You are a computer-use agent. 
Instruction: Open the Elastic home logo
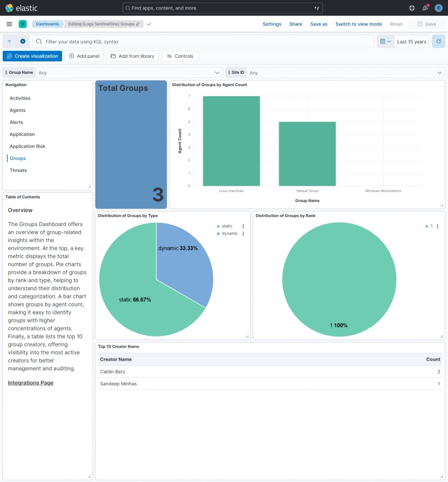[x=22, y=8]
